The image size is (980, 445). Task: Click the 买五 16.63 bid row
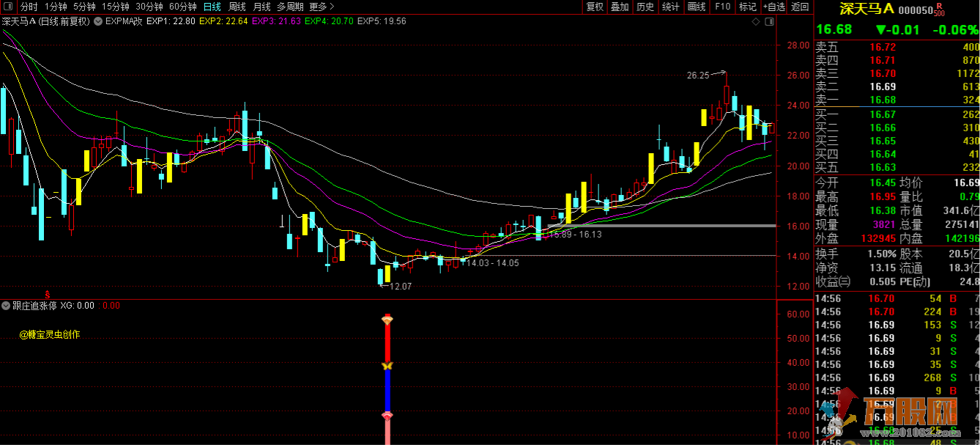(897, 167)
